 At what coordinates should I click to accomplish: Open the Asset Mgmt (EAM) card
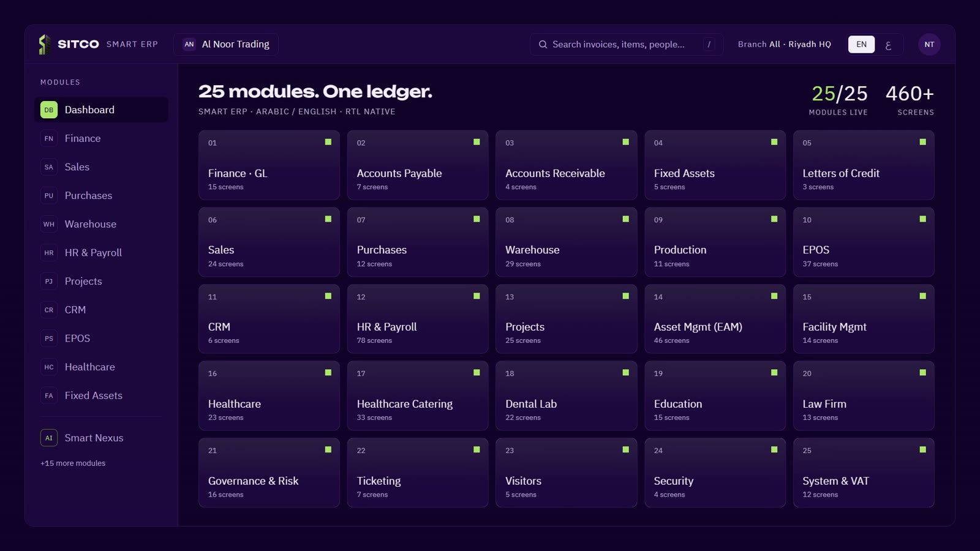pos(715,318)
